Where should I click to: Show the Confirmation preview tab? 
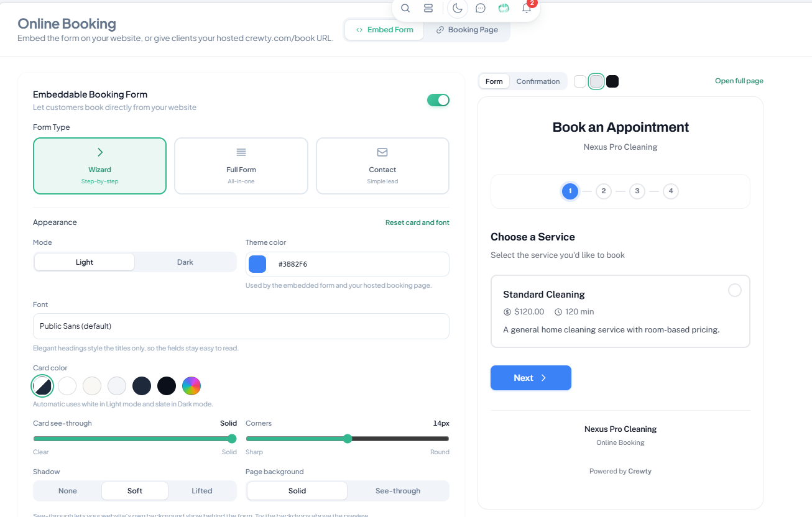point(538,81)
